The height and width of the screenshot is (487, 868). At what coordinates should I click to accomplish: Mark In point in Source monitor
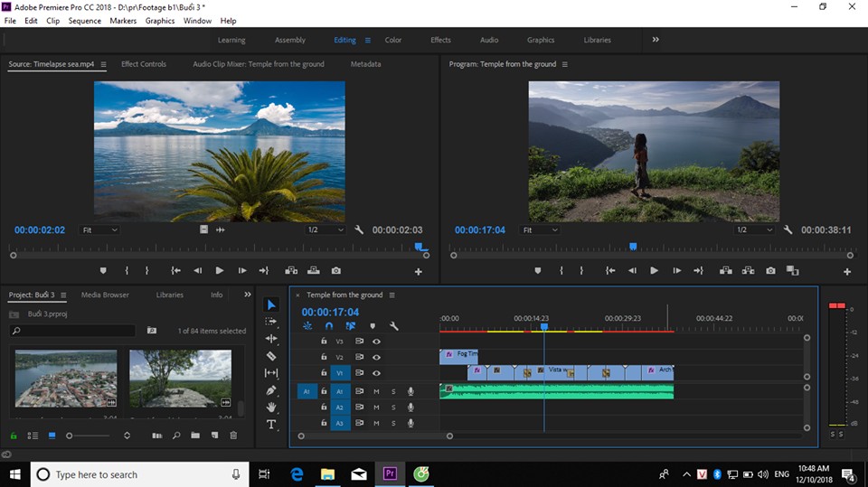coord(127,271)
